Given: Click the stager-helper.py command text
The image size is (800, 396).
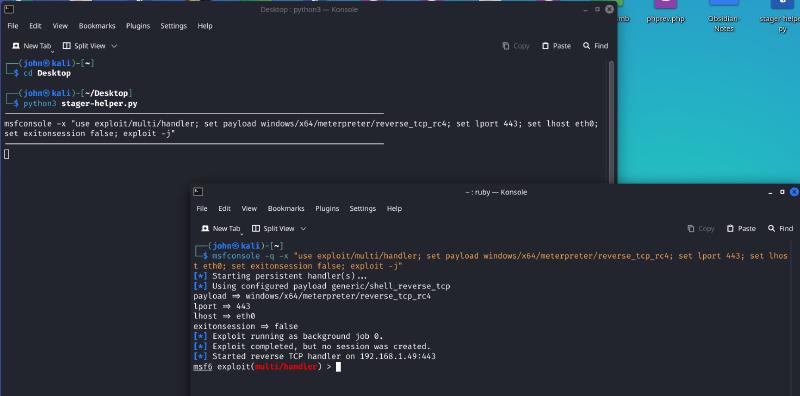Looking at the screenshot, I should (99, 104).
